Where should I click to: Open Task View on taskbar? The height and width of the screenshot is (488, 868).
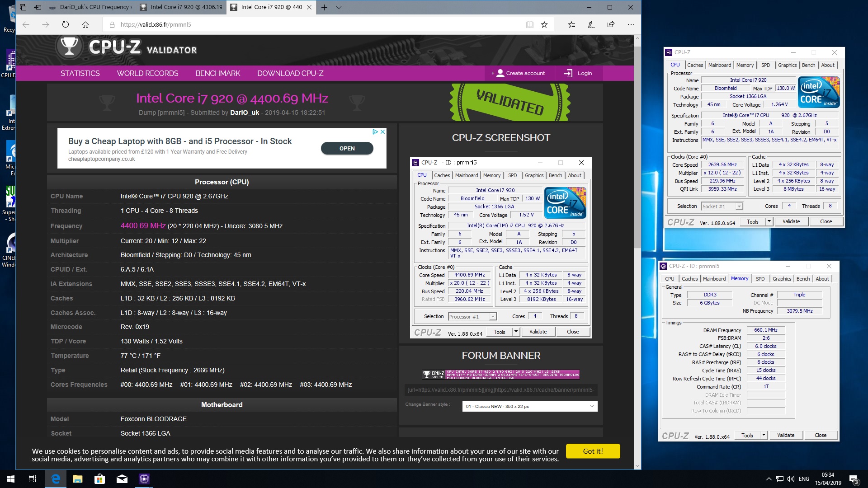(x=33, y=479)
